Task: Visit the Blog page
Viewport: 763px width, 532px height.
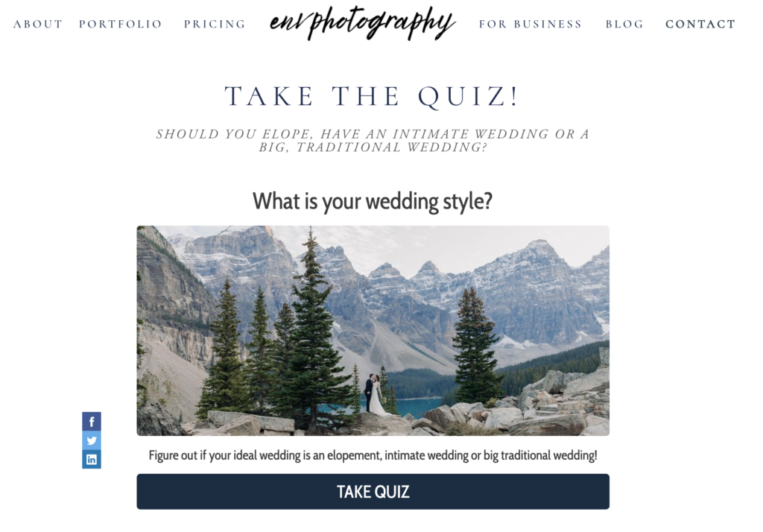Action: coord(624,24)
